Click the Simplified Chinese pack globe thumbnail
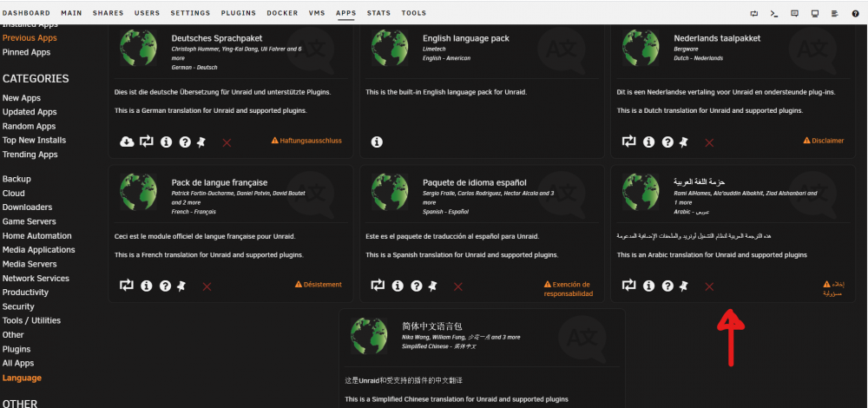Screen dimensions: 868x408 (x=369, y=335)
